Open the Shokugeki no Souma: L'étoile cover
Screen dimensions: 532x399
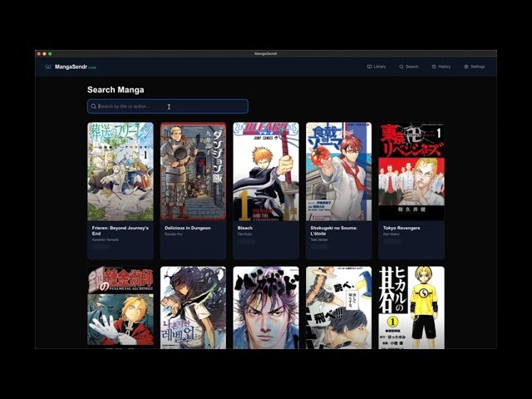(x=338, y=172)
